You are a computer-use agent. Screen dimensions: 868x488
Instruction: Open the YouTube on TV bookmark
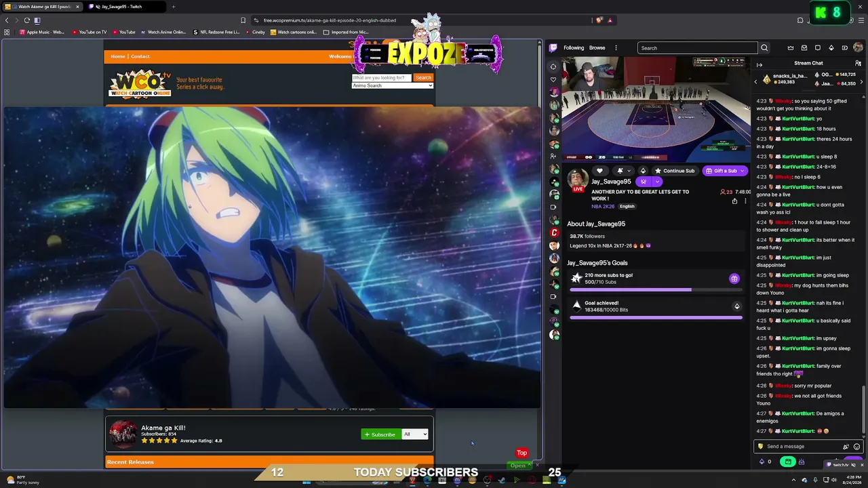pyautogui.click(x=88, y=32)
